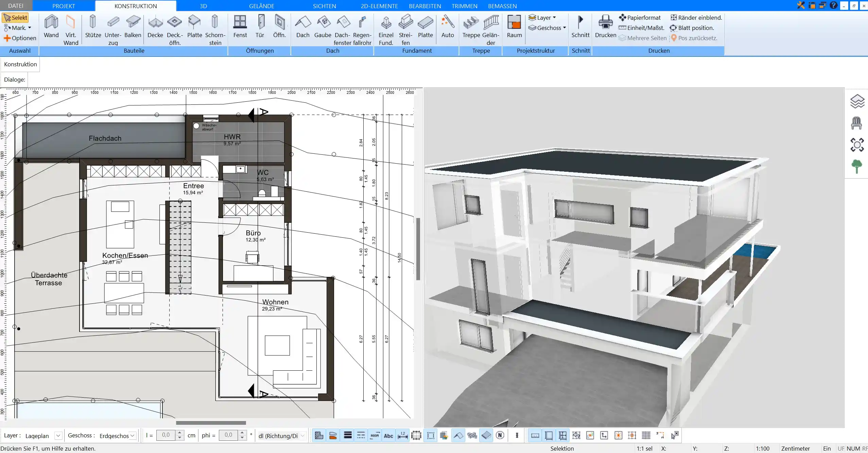Click the horizontal scrollbar of plan view
The width and height of the screenshot is (868, 453).
pos(211,423)
